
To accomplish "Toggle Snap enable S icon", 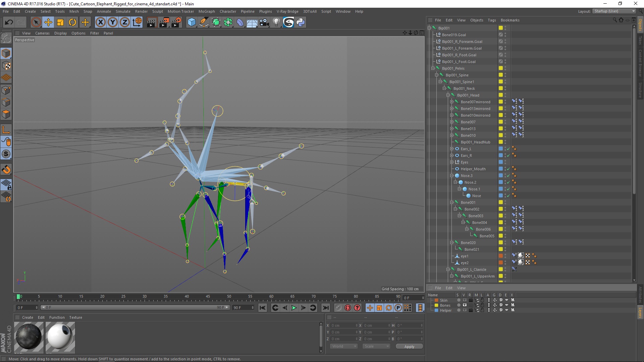I will (6, 154).
